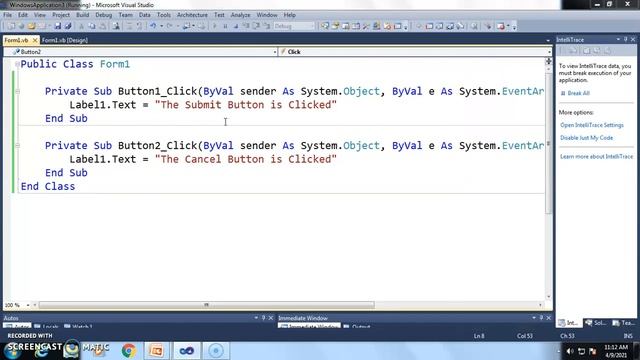Collapse the Button2_Click sub outline
Viewport: 640px width, 360px height.
(17, 145)
